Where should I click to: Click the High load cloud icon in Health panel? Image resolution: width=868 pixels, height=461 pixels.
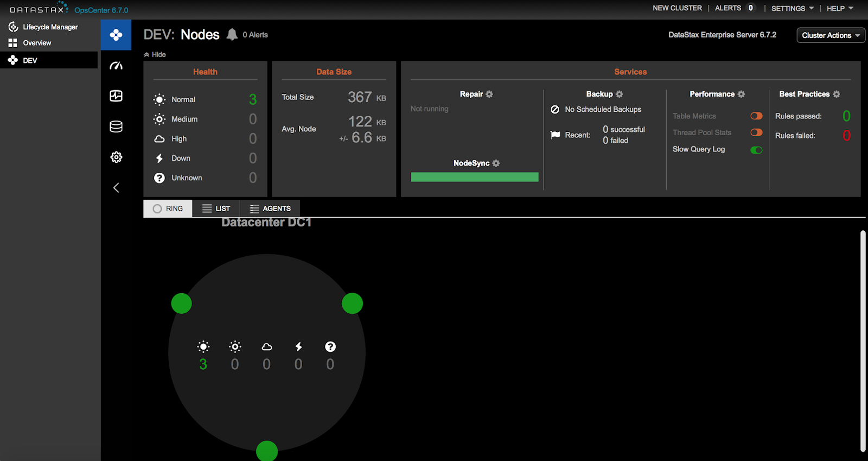click(x=159, y=139)
